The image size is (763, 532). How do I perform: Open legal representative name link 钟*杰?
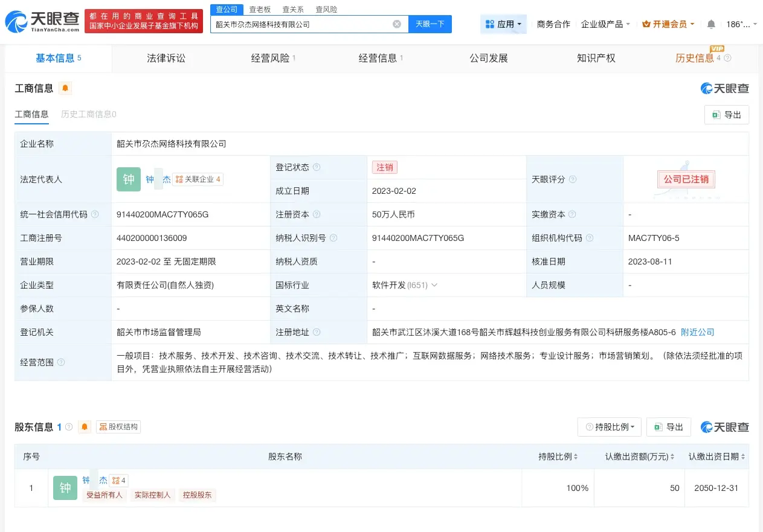(158, 179)
